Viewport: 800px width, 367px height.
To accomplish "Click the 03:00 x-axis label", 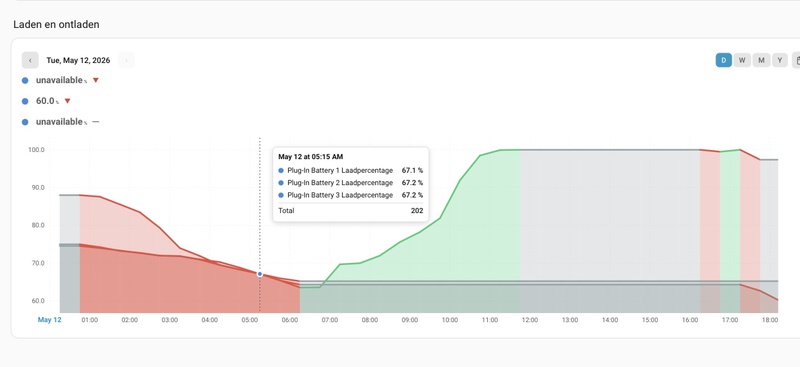I will tap(169, 320).
